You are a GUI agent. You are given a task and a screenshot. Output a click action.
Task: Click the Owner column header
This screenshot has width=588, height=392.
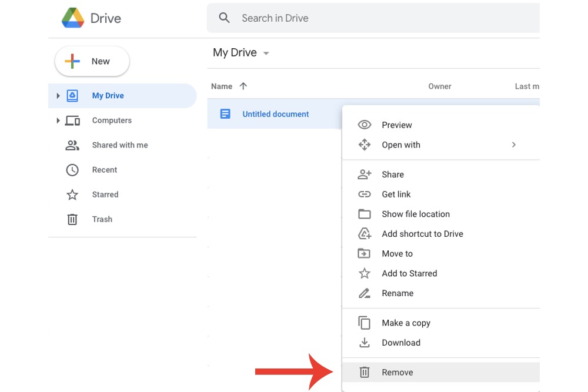pyautogui.click(x=440, y=86)
